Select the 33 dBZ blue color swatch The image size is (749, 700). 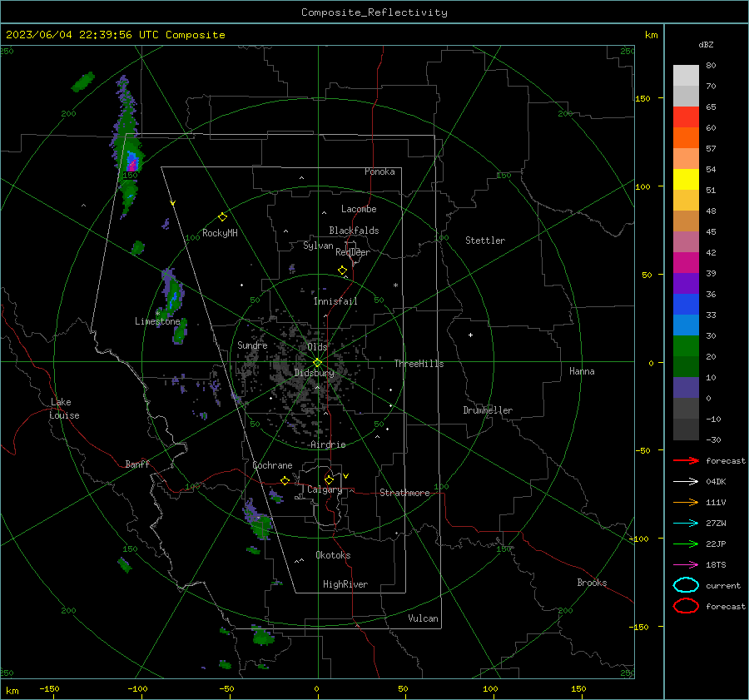tap(686, 304)
